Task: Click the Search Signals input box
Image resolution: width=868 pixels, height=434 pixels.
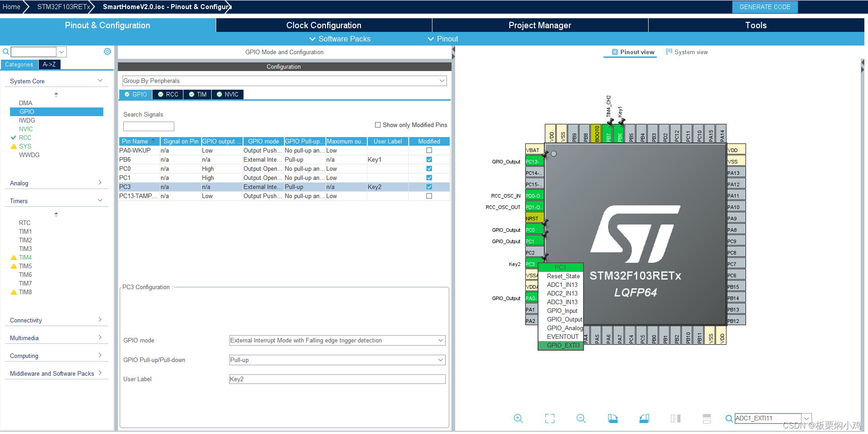Action: pos(149,126)
